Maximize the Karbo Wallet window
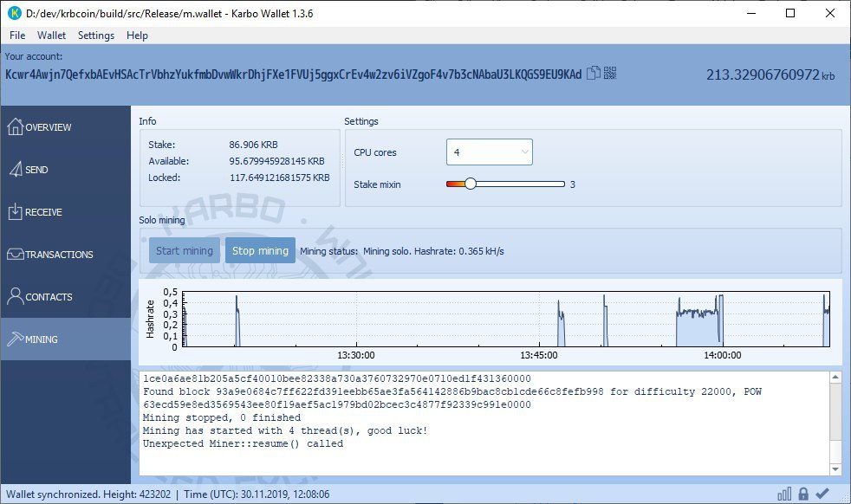The height and width of the screenshot is (504, 851). coord(790,13)
